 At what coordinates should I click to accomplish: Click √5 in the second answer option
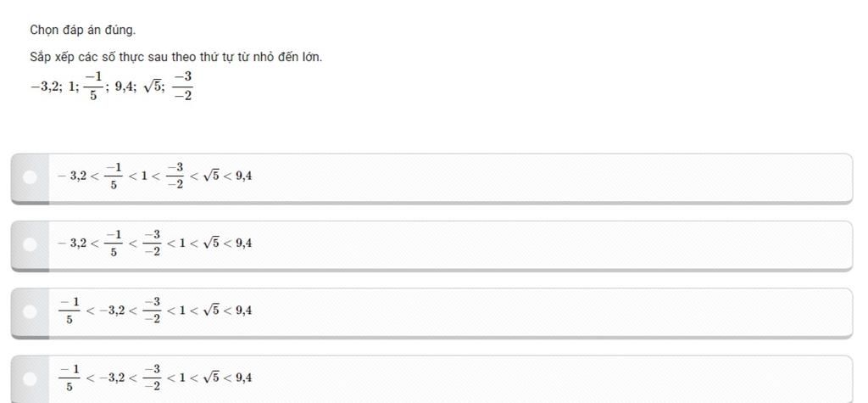210,243
